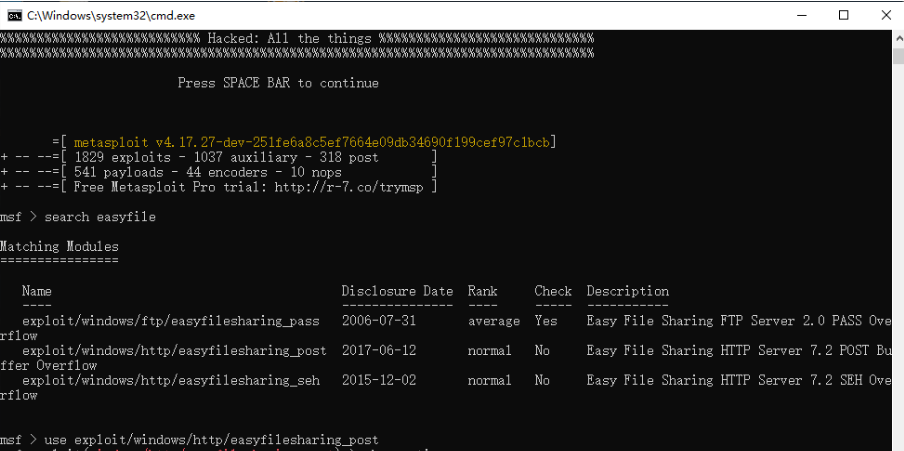Click the scrollbar up arrow
The image size is (904, 451).
pos(898,37)
